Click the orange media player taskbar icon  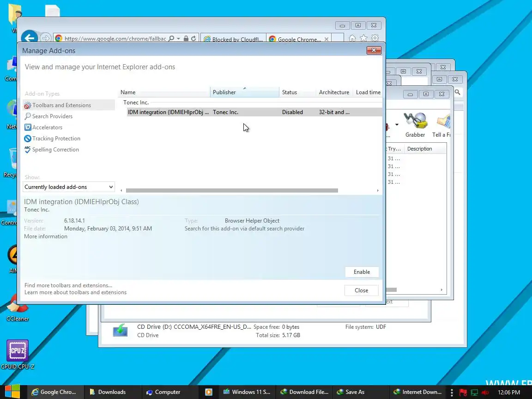click(209, 392)
